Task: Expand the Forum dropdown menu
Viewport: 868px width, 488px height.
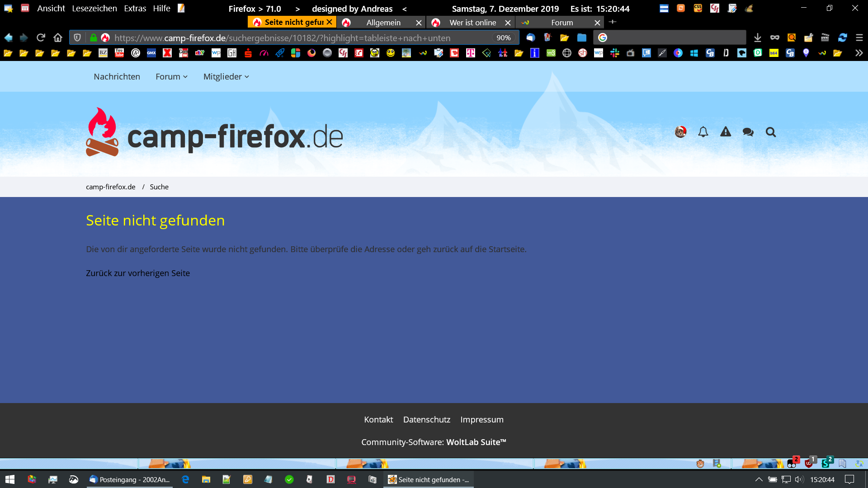Action: [171, 77]
